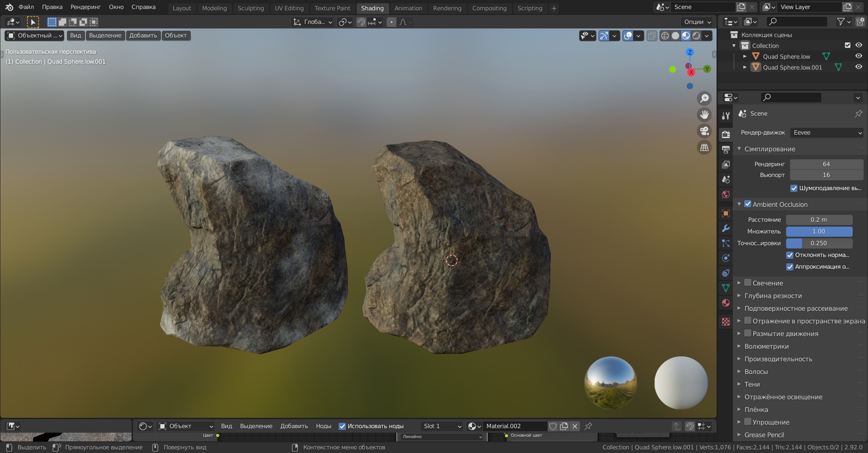Open the Object Data mesh tab icon
The width and height of the screenshot is (868, 453).
tap(726, 288)
